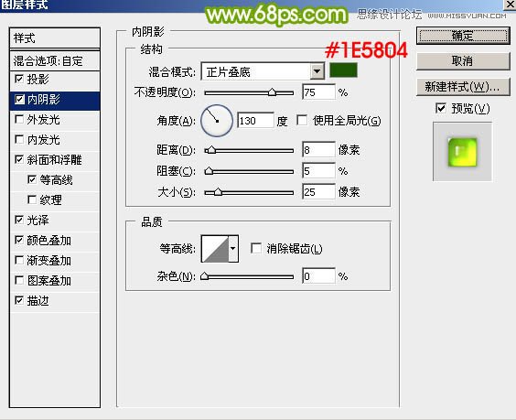Click the size field showing 25
This screenshot has height=420, width=516.
[x=318, y=192]
